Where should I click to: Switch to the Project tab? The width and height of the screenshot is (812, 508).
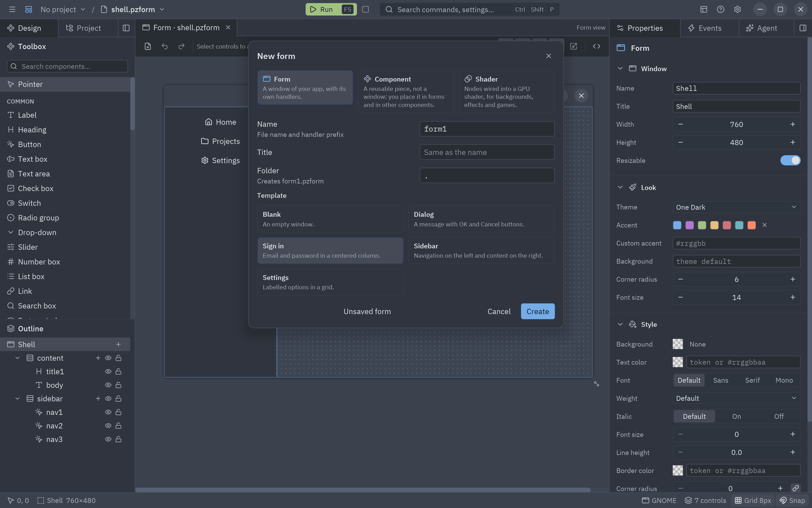click(x=88, y=28)
